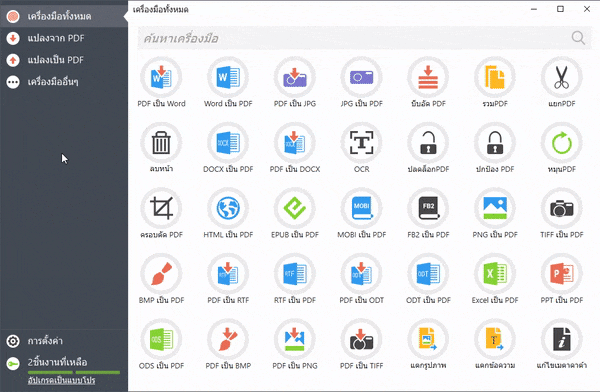Select the rotate PDF green arrow tool
Screen dimensions: 600x392
(561, 143)
